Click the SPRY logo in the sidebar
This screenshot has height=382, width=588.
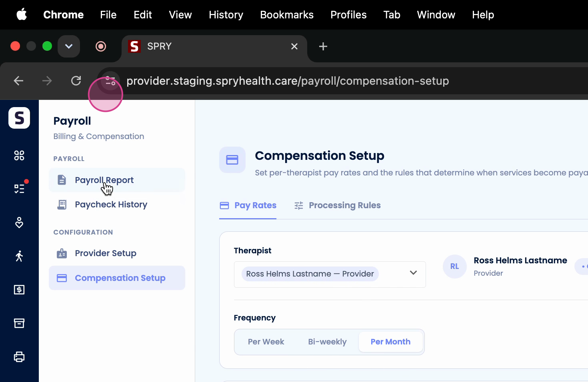[19, 118]
